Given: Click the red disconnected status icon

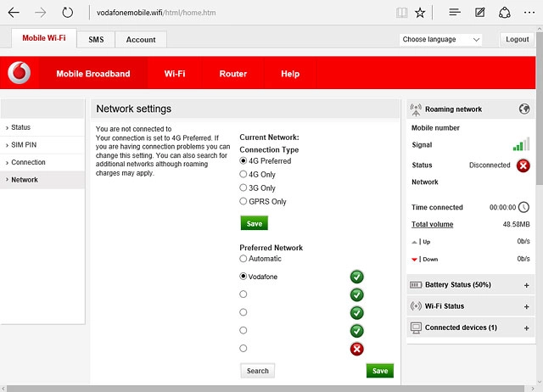Looking at the screenshot, I should 523,165.
